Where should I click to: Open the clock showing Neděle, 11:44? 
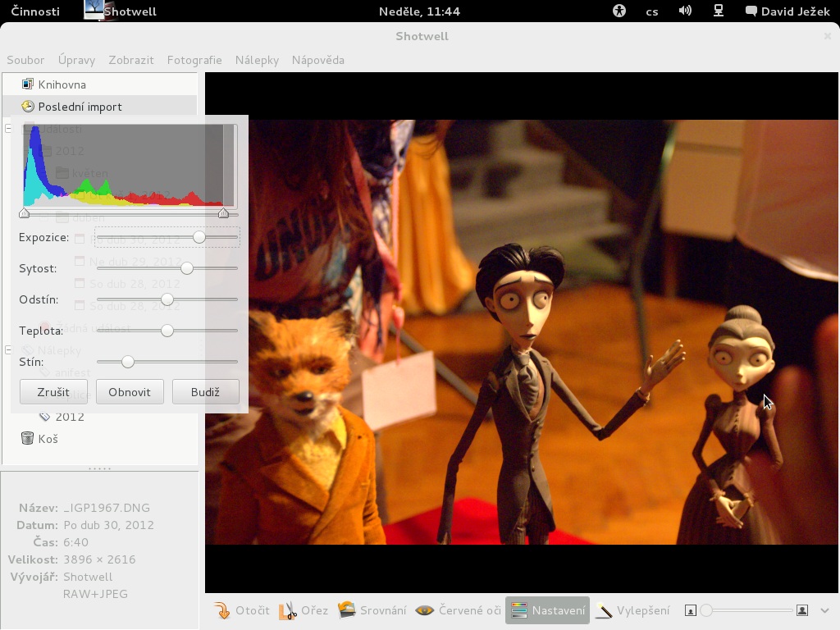[x=419, y=11]
